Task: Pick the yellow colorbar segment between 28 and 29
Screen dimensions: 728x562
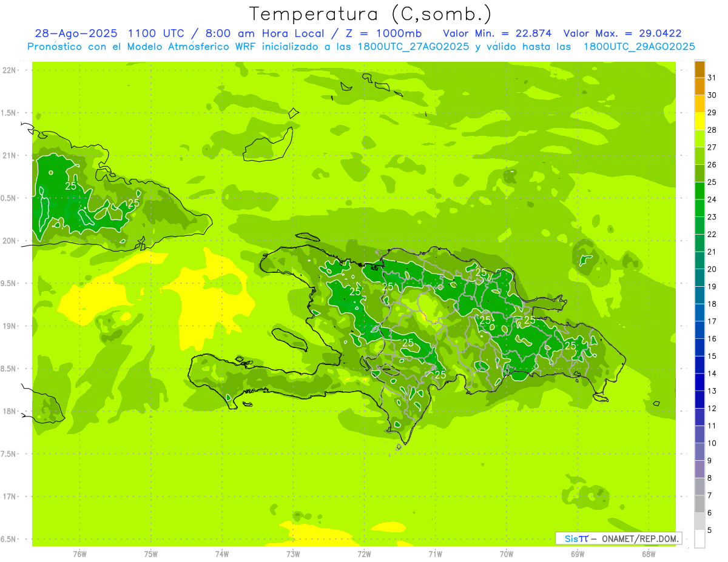Action: [x=699, y=121]
